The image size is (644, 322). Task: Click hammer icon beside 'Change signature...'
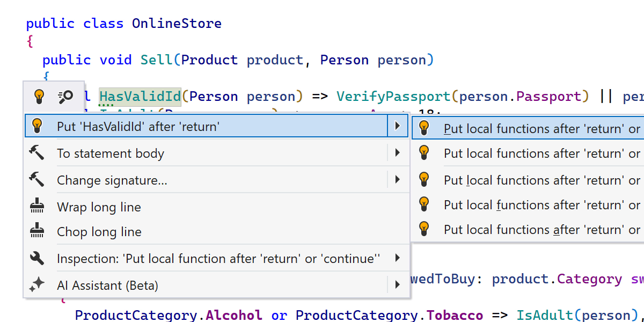[x=36, y=180]
